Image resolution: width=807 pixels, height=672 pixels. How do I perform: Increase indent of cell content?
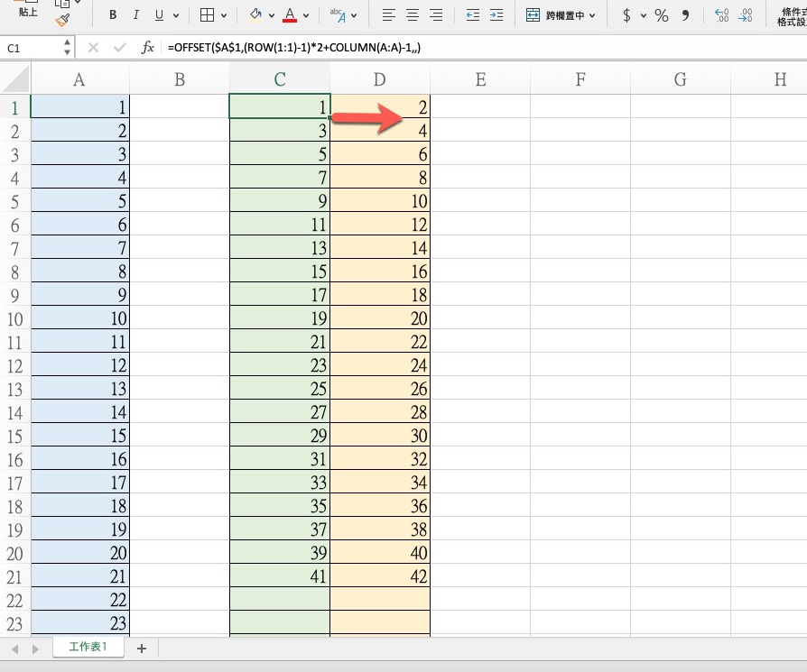coord(496,15)
